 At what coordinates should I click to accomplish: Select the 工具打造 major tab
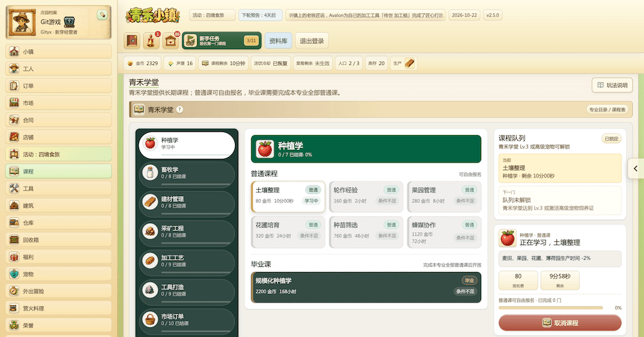[x=187, y=291]
